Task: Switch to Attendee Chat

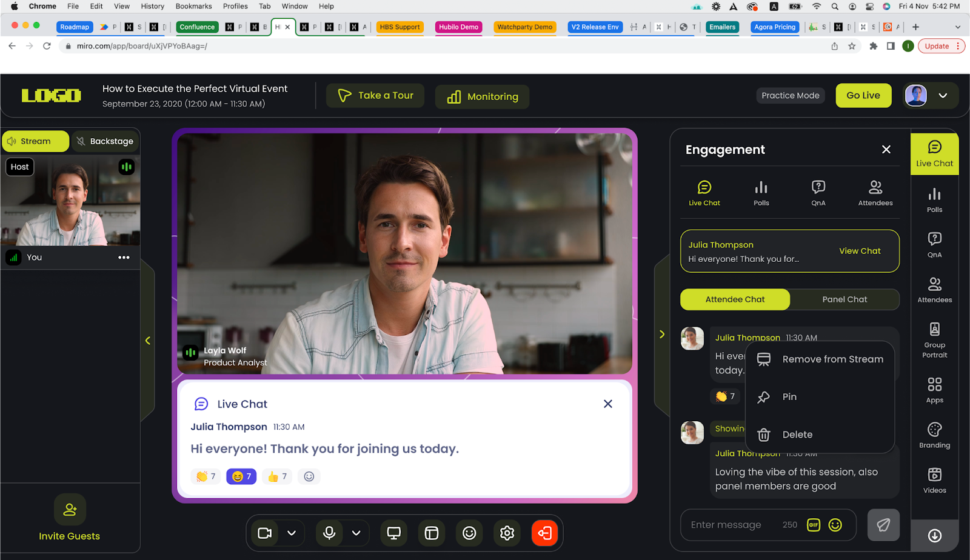Action: point(735,299)
